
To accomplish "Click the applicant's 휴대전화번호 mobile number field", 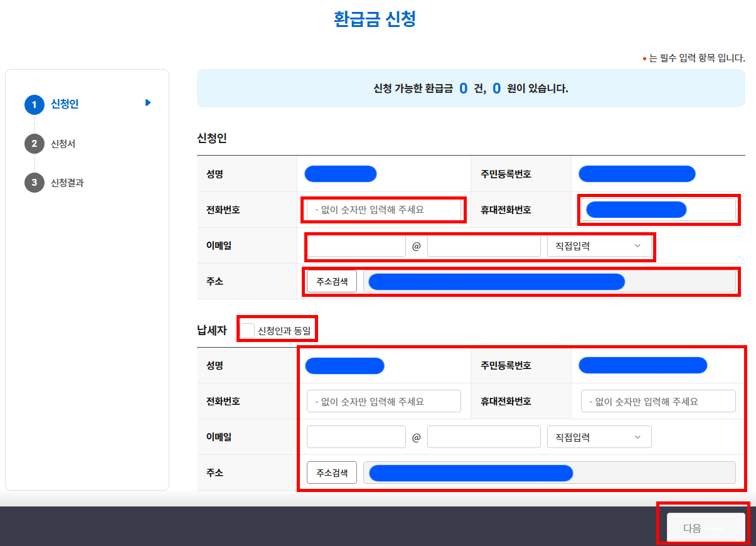I will click(658, 210).
